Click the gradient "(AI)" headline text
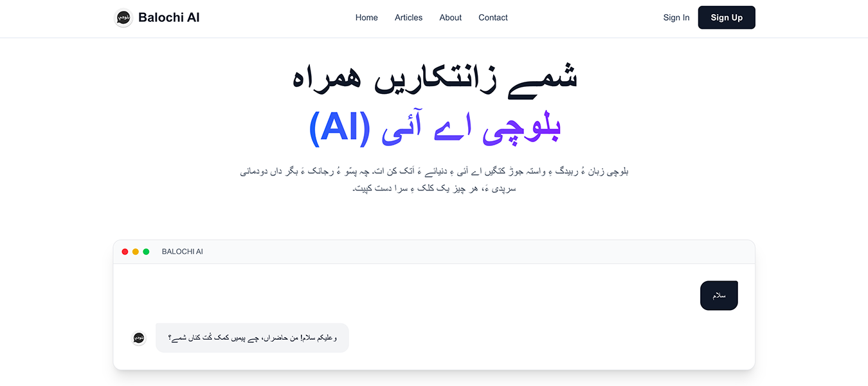 pyautogui.click(x=340, y=128)
